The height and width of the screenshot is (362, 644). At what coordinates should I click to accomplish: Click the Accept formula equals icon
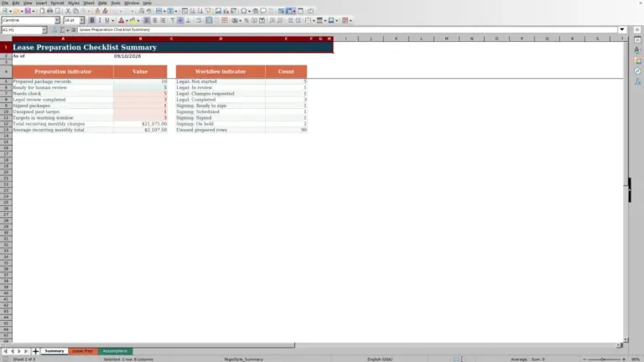click(x=74, y=30)
